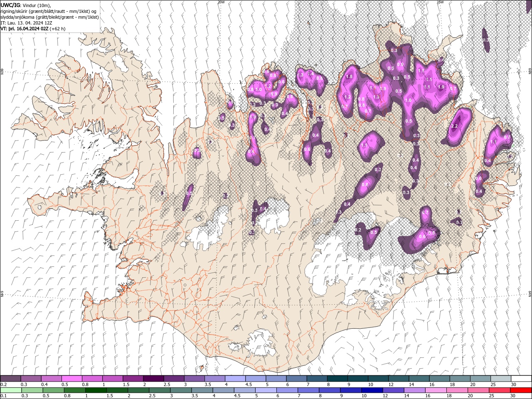Viewport: 532px width, 399px height.
Task: Click the bright pink 0.5 snow legend swatch
Action: [71, 379]
